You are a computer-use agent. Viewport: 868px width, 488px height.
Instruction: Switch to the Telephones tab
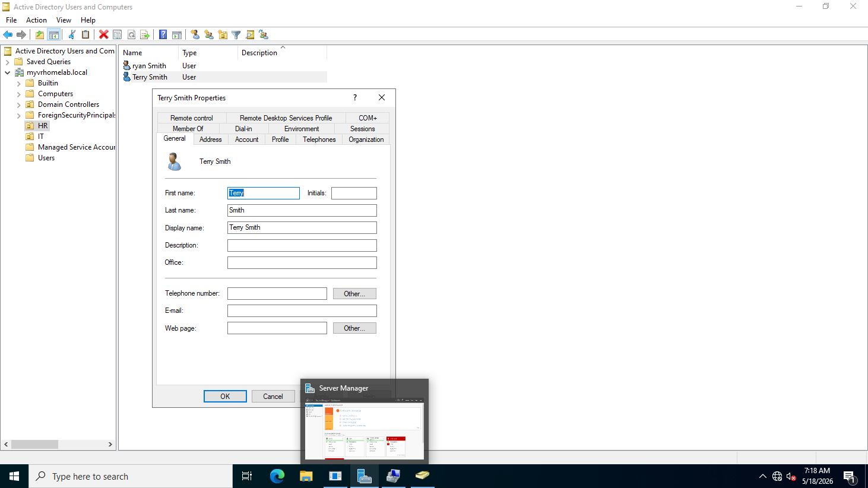coord(319,140)
